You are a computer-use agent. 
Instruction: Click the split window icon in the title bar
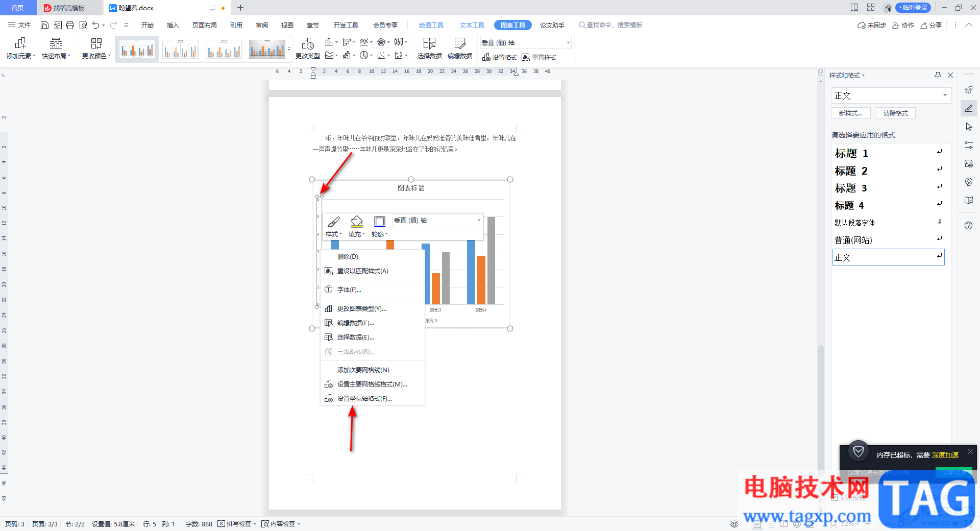[854, 8]
